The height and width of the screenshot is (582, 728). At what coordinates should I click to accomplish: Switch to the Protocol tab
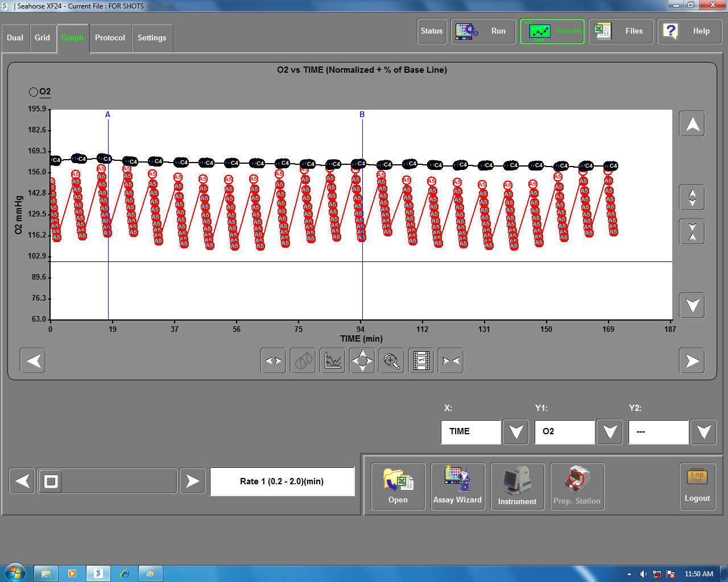pos(110,38)
